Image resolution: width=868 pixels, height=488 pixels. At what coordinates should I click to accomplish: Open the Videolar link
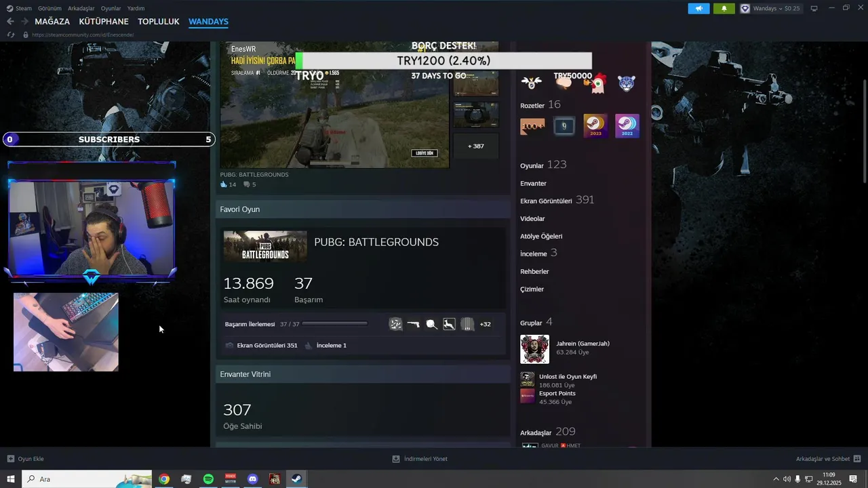point(532,219)
